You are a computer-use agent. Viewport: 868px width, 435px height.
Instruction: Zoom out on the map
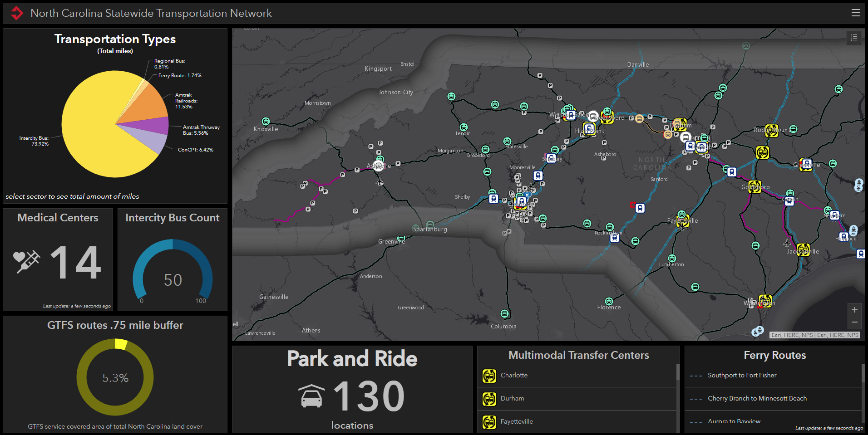click(x=854, y=323)
